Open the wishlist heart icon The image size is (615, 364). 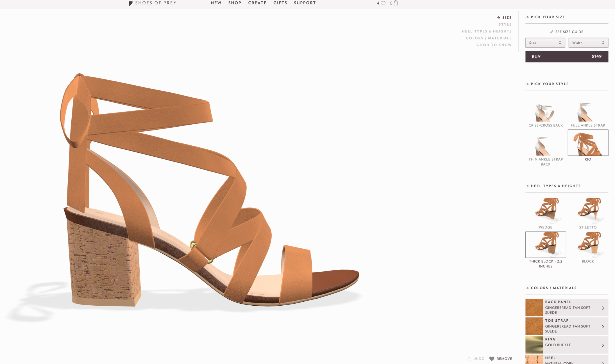(383, 3)
